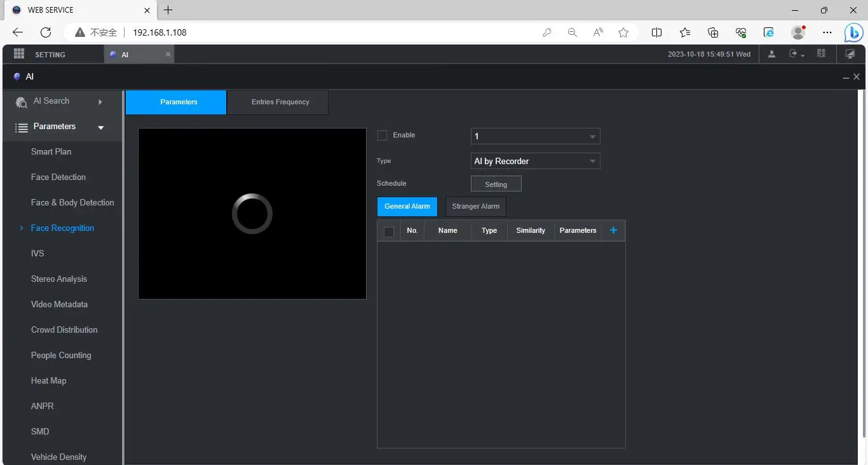Image resolution: width=868 pixels, height=465 pixels.
Task: Open the AI by Recorder type dropdown
Action: click(x=535, y=162)
